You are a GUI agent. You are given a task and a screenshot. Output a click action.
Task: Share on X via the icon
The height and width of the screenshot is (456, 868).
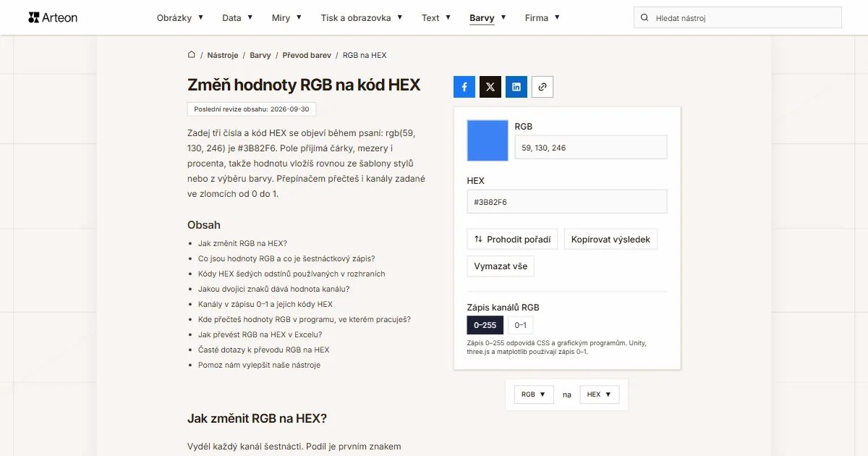pos(490,87)
